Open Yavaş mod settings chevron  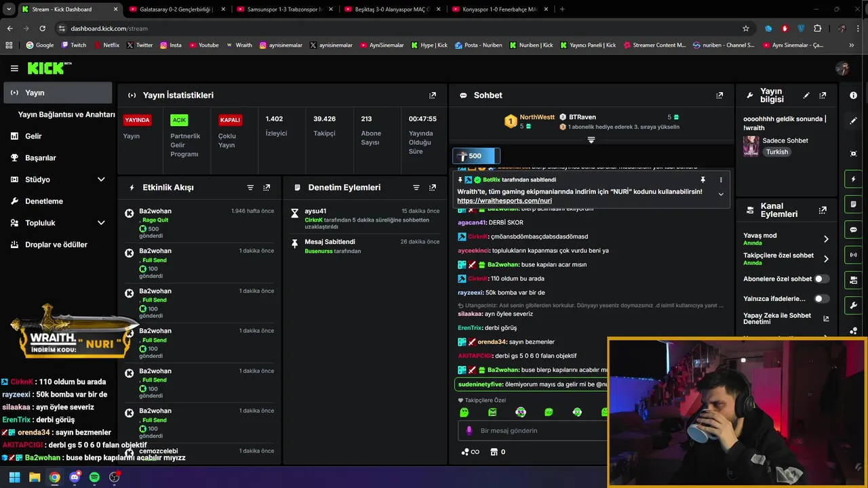[x=826, y=239]
